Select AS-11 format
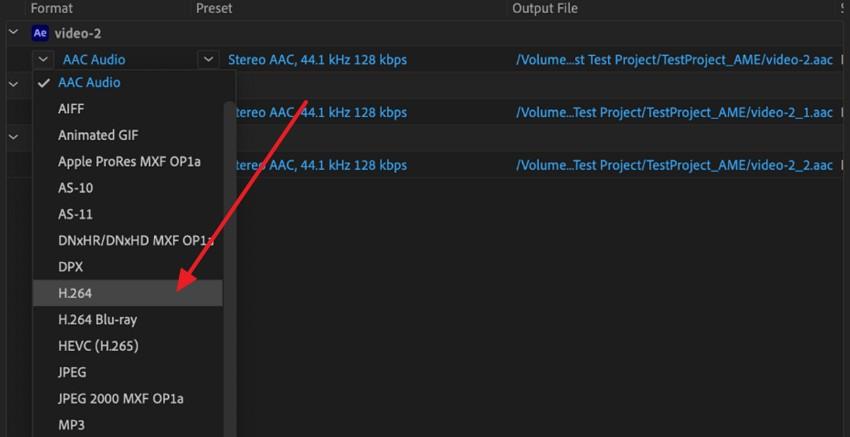Image resolution: width=850 pixels, height=437 pixels. point(128,214)
